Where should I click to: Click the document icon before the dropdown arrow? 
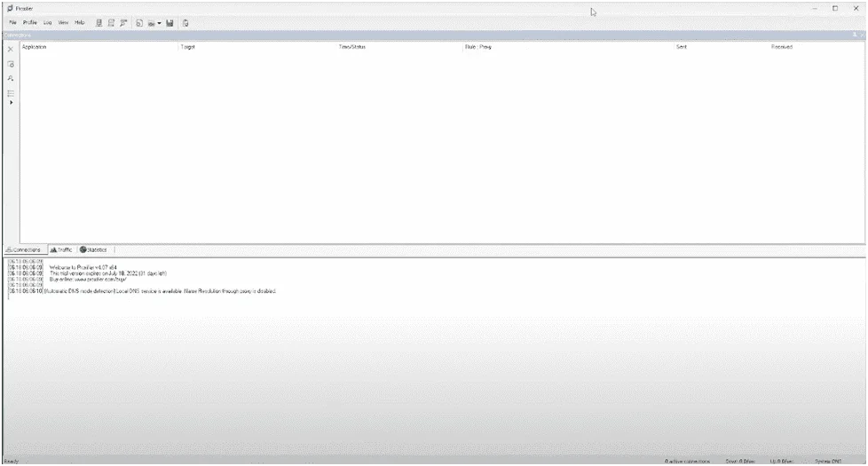(139, 23)
